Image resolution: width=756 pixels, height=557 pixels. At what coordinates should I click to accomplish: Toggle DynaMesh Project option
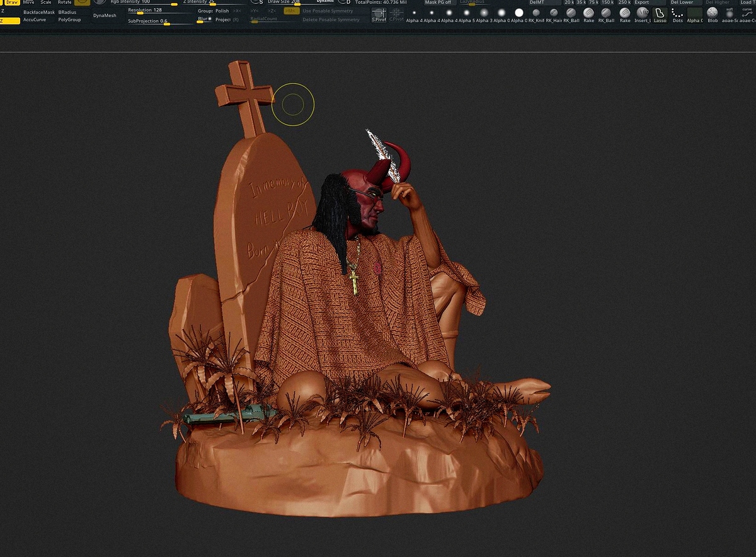pyautogui.click(x=223, y=20)
